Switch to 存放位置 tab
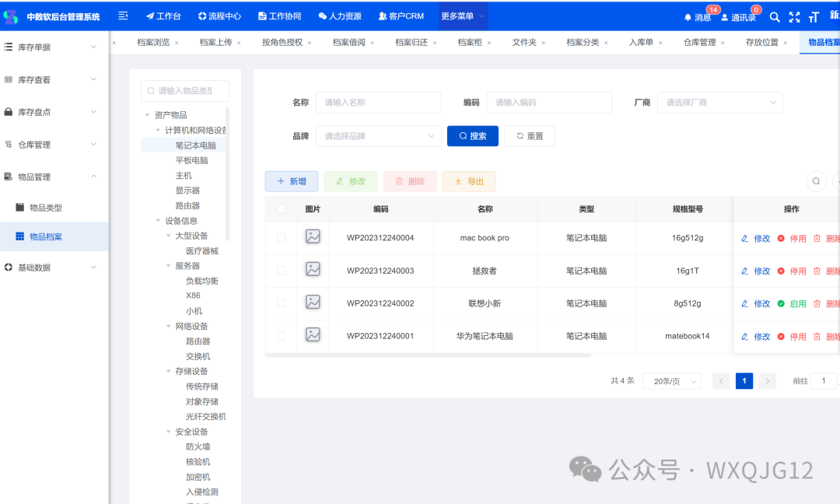The width and height of the screenshot is (840, 504). (x=761, y=42)
